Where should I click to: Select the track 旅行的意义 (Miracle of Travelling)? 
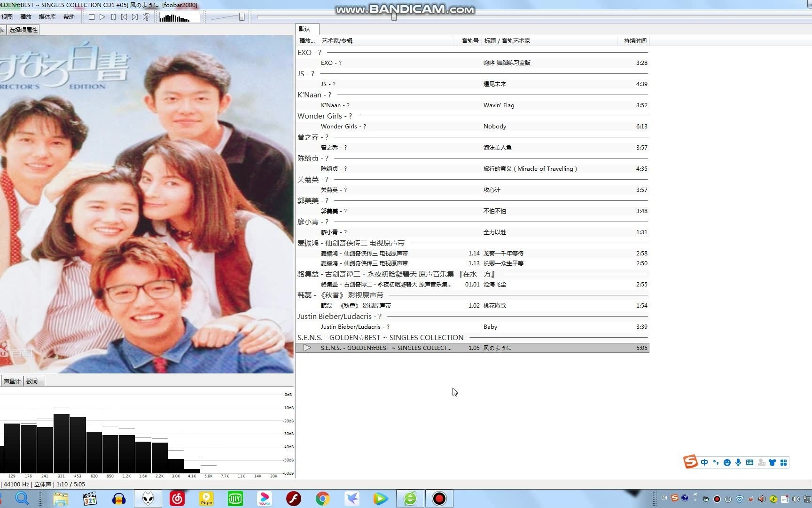point(472,169)
